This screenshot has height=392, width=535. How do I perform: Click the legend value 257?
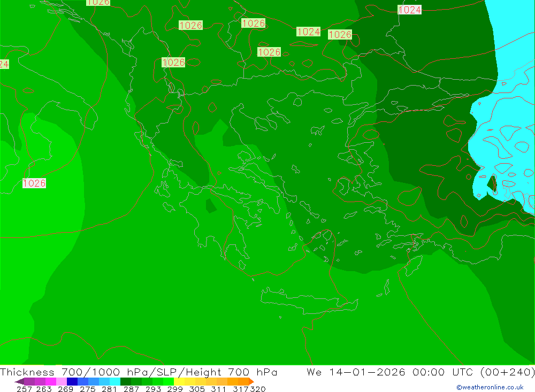(24, 389)
